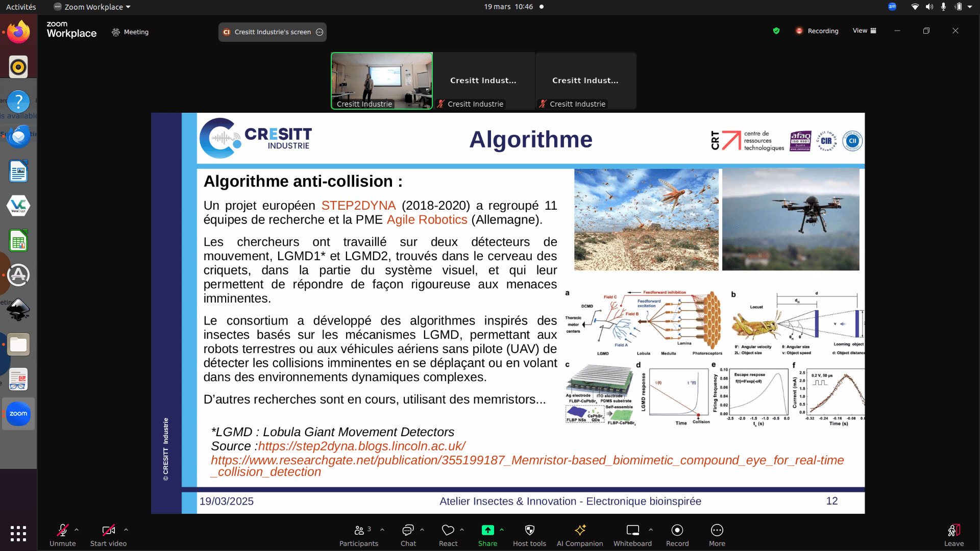This screenshot has width=980, height=551.
Task: Open LibreOffice Calc from the dock
Action: pyautogui.click(x=18, y=240)
